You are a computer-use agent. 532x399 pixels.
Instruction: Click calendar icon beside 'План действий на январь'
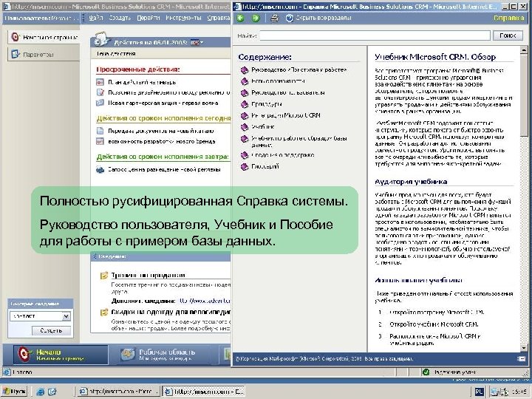[100, 82]
